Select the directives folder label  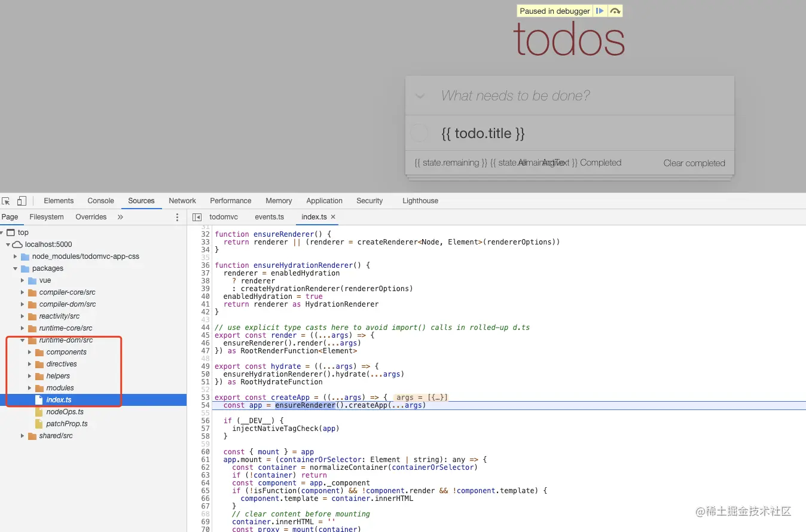pyautogui.click(x=62, y=364)
